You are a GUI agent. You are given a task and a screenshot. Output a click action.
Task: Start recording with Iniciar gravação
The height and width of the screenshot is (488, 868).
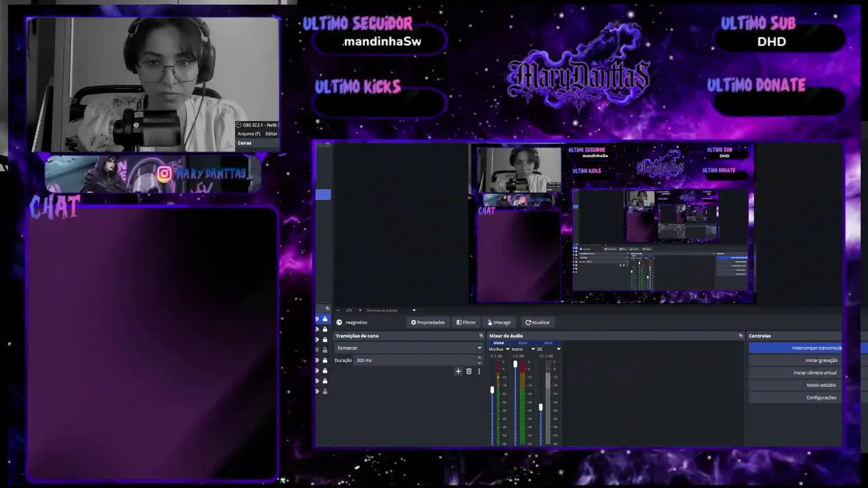(x=795, y=361)
